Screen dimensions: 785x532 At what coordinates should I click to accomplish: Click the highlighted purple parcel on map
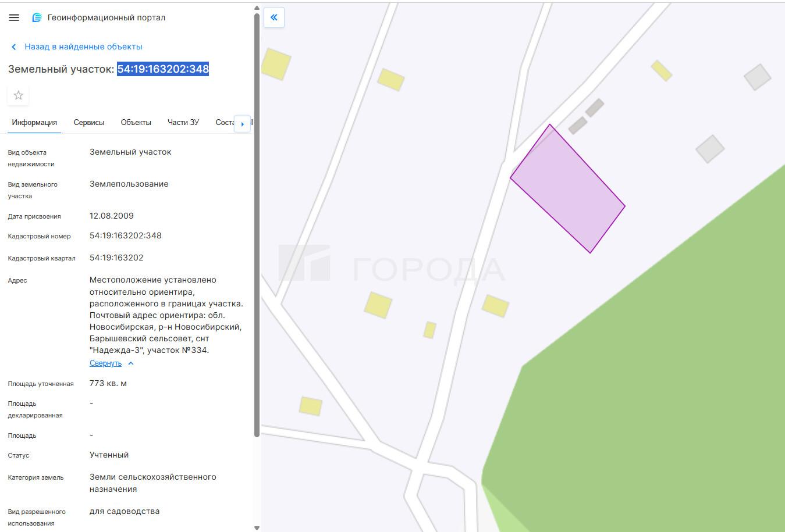pyautogui.click(x=567, y=189)
